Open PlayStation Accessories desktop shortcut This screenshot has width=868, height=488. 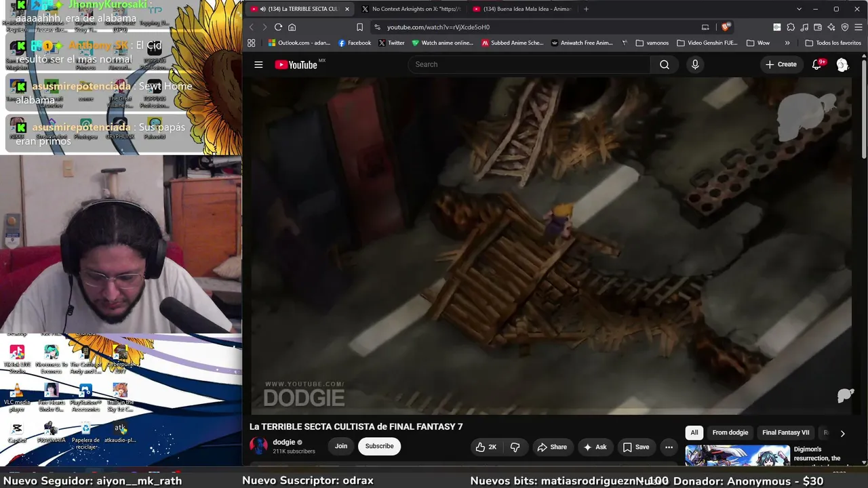point(85,397)
